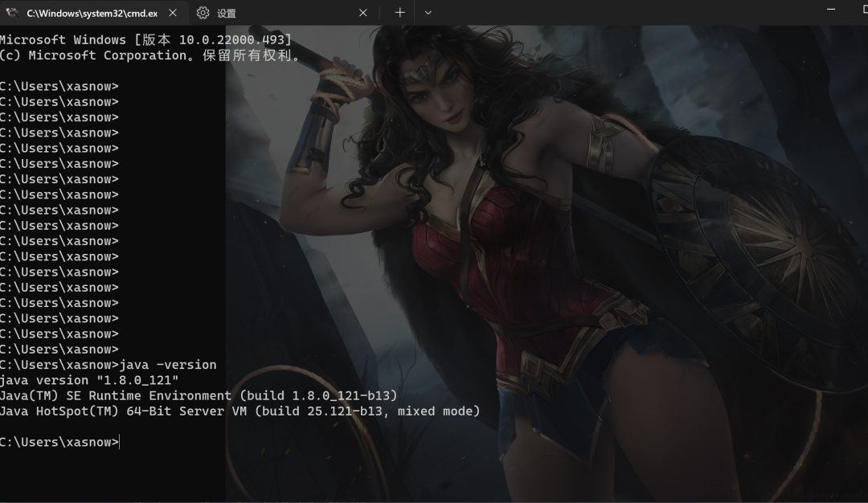The width and height of the screenshot is (868, 503).
Task: Switch to the 设置 settings tab
Action: pos(284,13)
